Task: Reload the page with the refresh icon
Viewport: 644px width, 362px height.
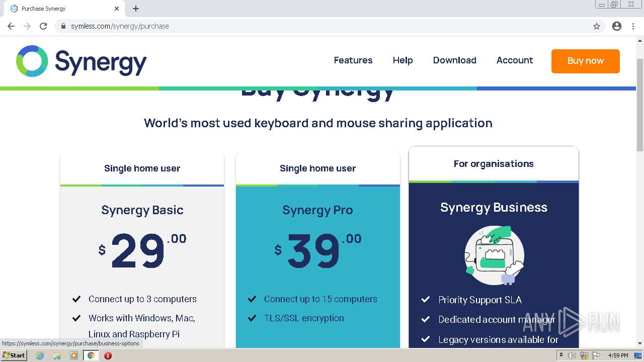Action: click(43, 26)
